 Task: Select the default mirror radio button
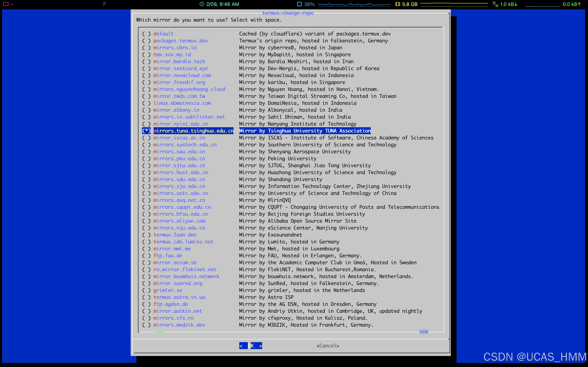pyautogui.click(x=146, y=34)
